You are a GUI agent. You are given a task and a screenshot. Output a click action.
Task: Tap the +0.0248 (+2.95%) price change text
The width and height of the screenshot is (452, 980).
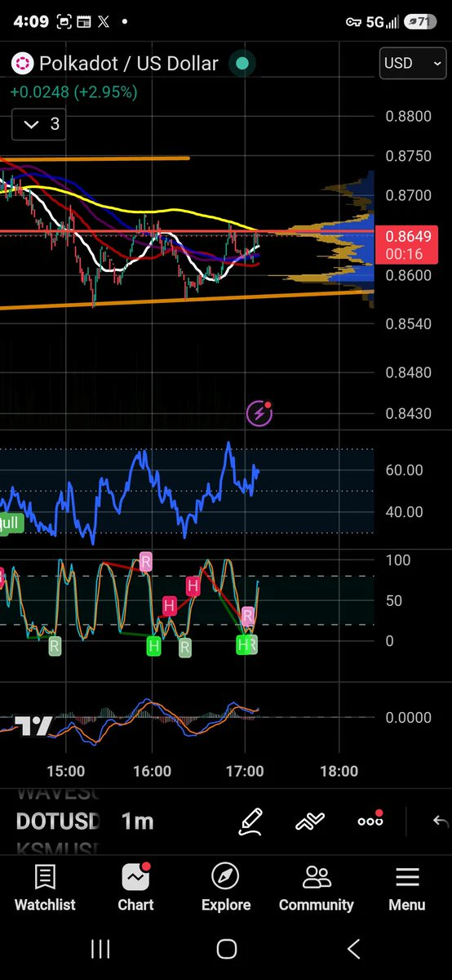coord(73,92)
